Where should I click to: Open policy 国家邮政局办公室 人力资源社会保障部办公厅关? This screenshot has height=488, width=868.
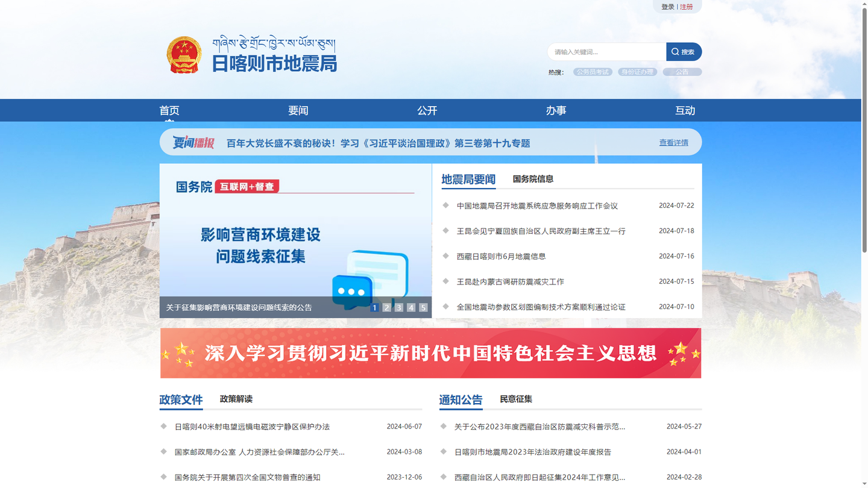tap(260, 452)
